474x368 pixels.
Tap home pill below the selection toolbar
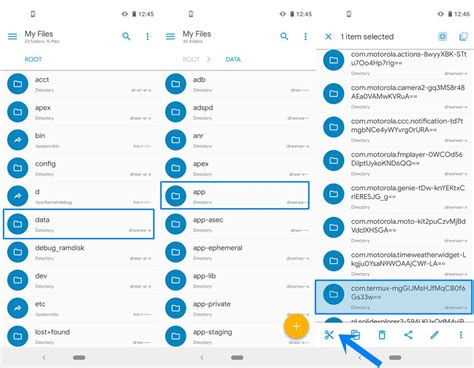tap(395, 358)
